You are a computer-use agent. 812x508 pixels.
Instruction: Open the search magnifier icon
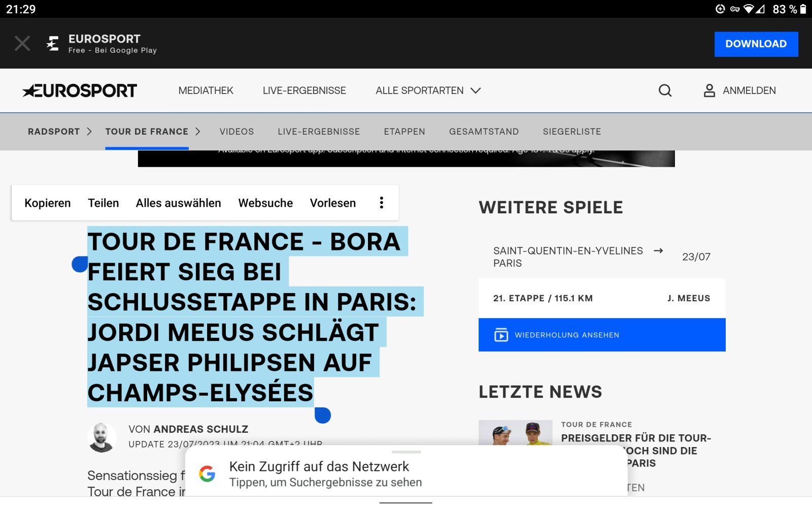[665, 90]
